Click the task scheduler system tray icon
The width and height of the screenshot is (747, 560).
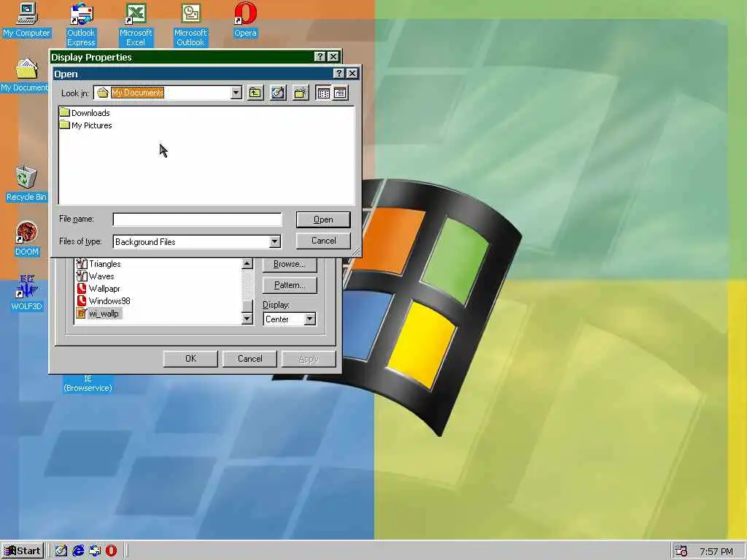click(681, 551)
